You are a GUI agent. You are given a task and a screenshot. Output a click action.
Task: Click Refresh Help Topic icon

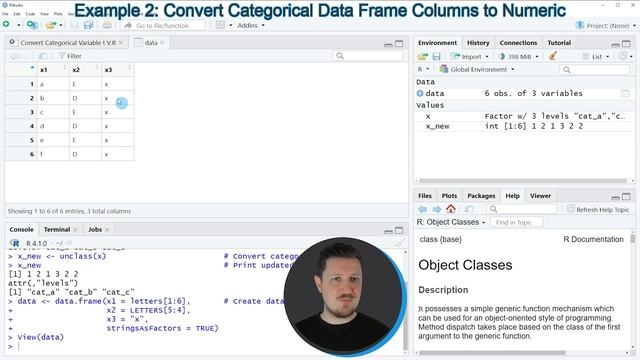[x=570, y=209]
